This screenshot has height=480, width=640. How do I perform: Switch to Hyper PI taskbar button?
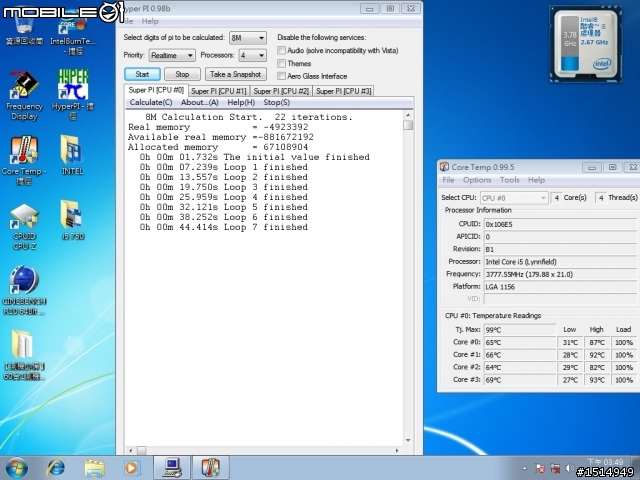pos(171,468)
